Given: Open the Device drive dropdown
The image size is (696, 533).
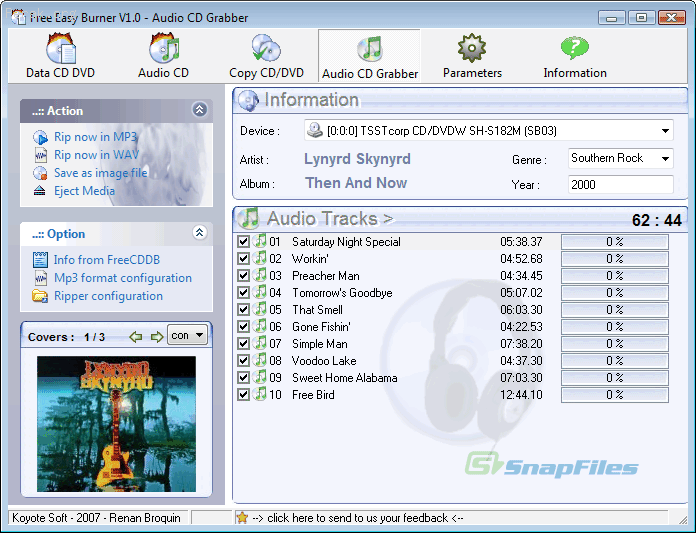Looking at the screenshot, I should 489,130.
